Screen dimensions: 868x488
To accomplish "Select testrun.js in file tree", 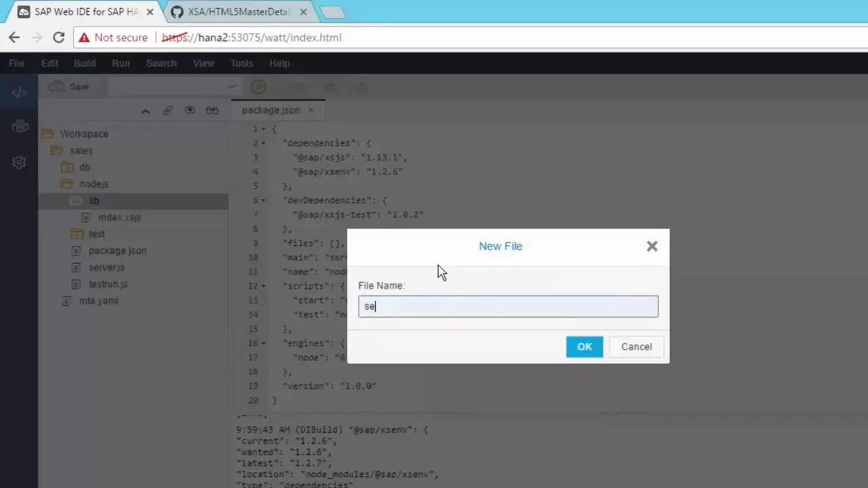I will coord(108,284).
